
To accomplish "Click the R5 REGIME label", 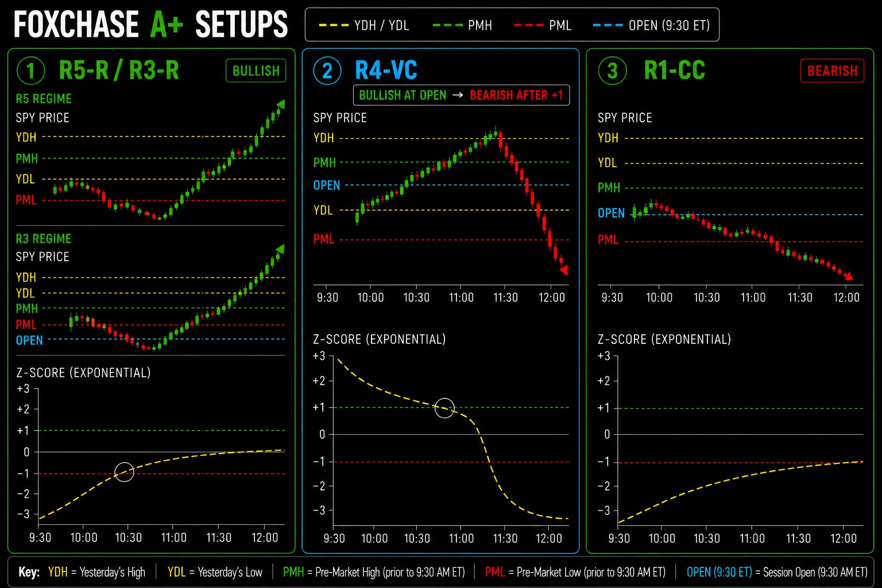I will click(x=44, y=99).
